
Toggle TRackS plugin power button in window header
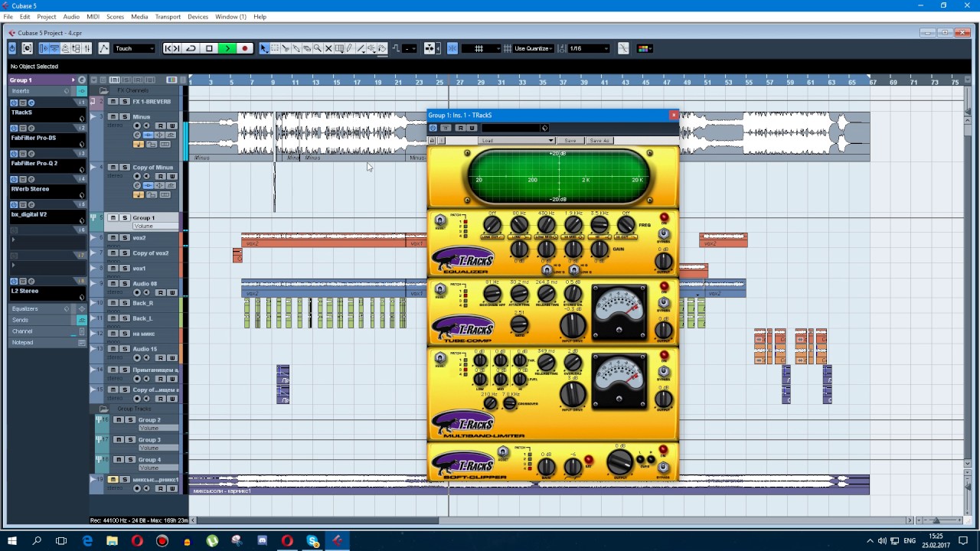click(x=433, y=128)
